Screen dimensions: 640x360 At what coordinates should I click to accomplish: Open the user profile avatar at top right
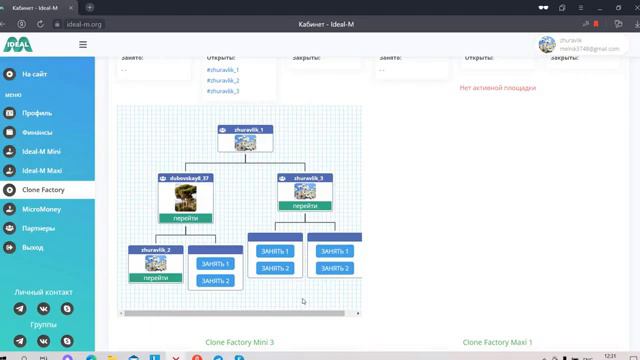[x=547, y=44]
